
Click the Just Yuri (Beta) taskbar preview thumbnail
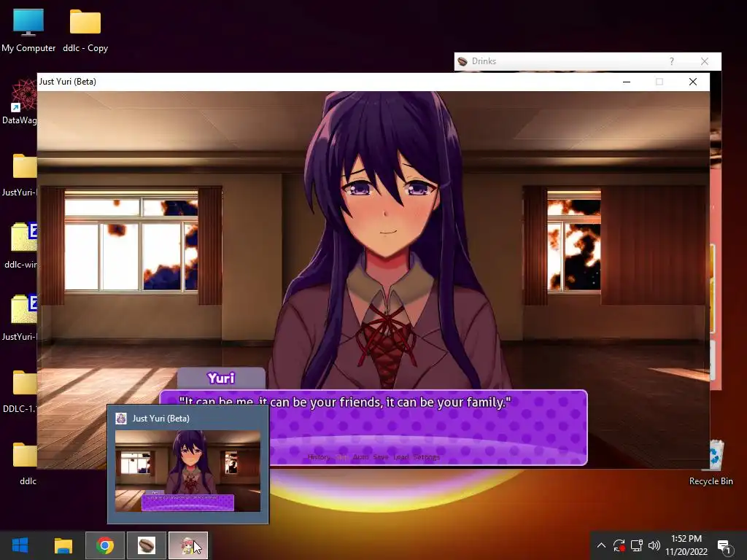tap(187, 470)
